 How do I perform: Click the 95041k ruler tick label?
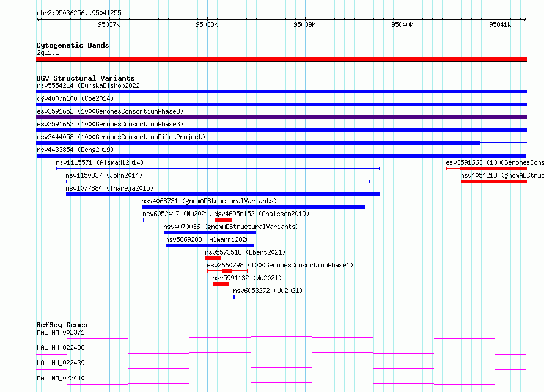500,24
